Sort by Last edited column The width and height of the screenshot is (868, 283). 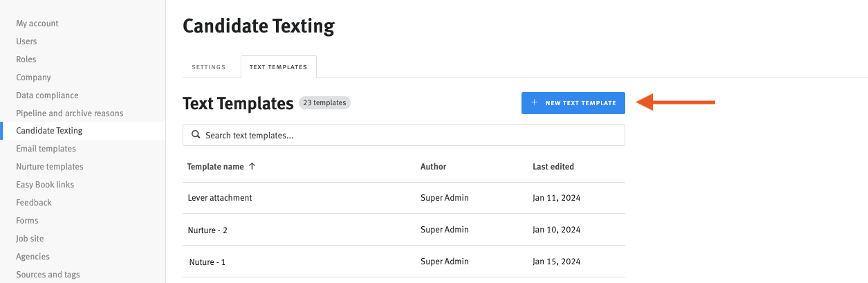click(553, 167)
